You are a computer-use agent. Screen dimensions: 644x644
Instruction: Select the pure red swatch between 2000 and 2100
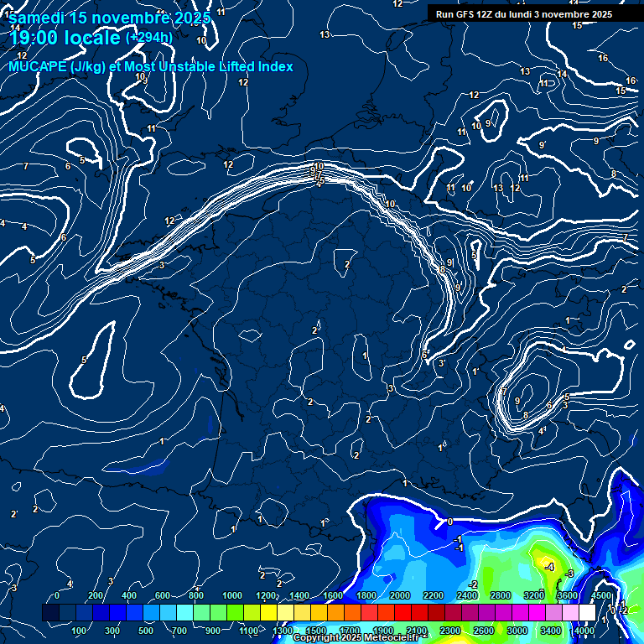click(402, 612)
